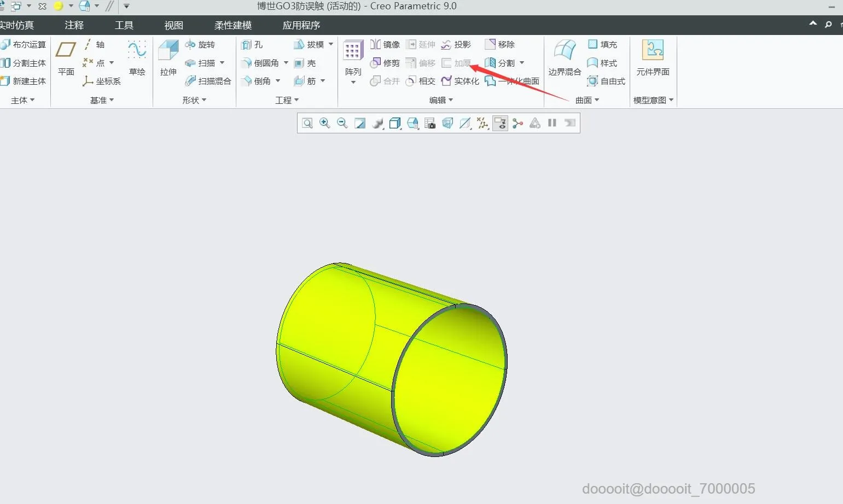Click the Zoom Out magnifier icon
843x504 pixels.
tap(342, 123)
